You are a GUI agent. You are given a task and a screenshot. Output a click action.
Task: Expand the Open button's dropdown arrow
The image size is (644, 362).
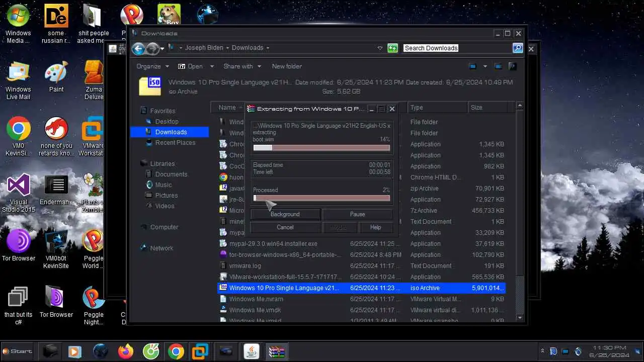pyautogui.click(x=212, y=66)
